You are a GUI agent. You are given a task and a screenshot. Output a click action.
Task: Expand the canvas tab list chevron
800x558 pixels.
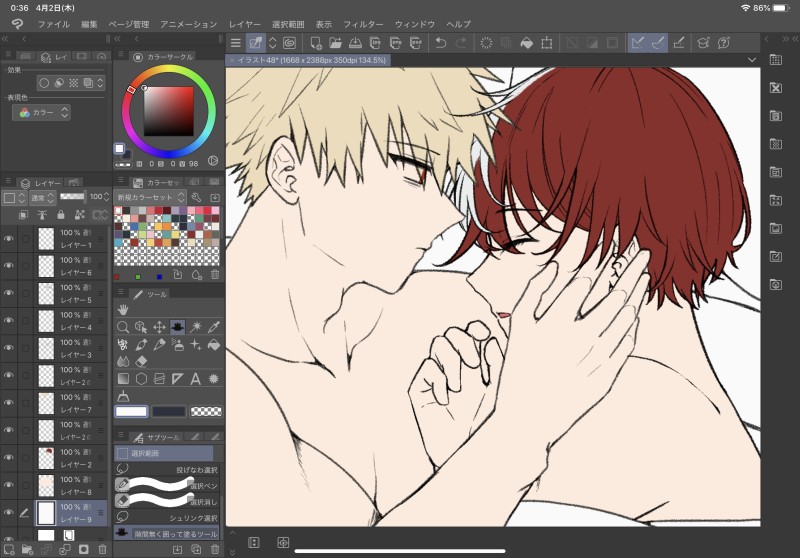coord(752,60)
